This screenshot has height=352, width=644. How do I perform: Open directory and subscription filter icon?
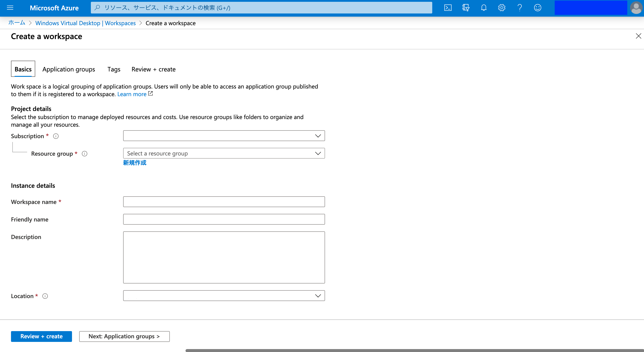[x=466, y=8]
